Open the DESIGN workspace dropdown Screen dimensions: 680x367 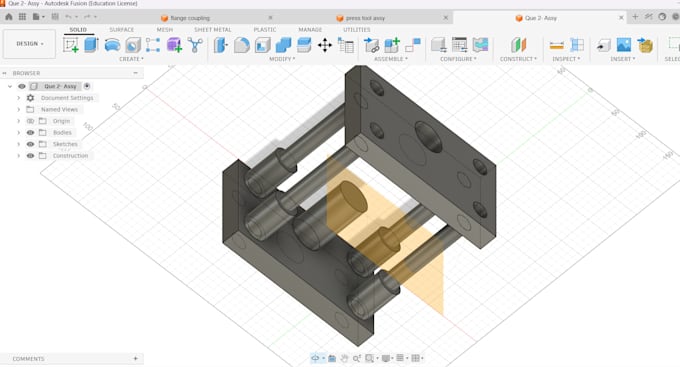(29, 44)
